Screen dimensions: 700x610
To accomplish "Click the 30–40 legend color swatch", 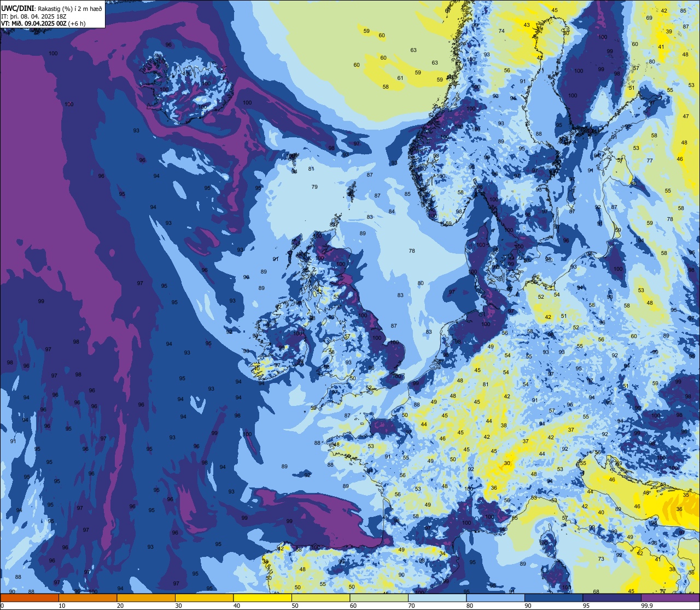I will click(204, 597).
